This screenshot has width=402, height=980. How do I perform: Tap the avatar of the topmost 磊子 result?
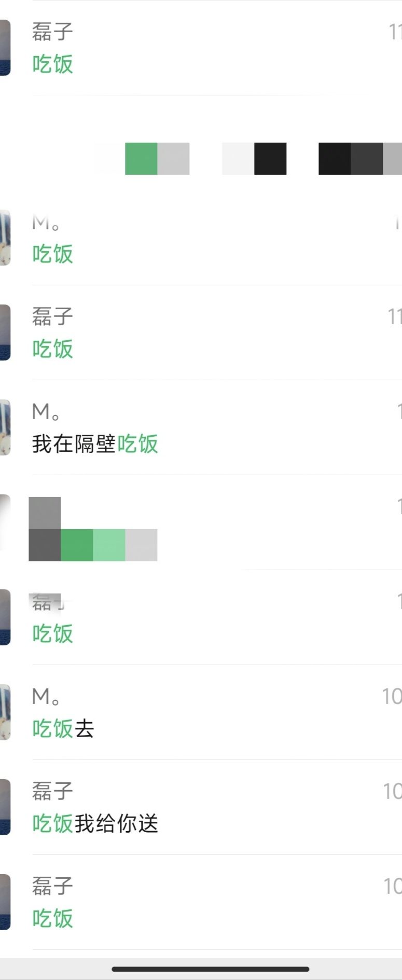(x=5, y=48)
